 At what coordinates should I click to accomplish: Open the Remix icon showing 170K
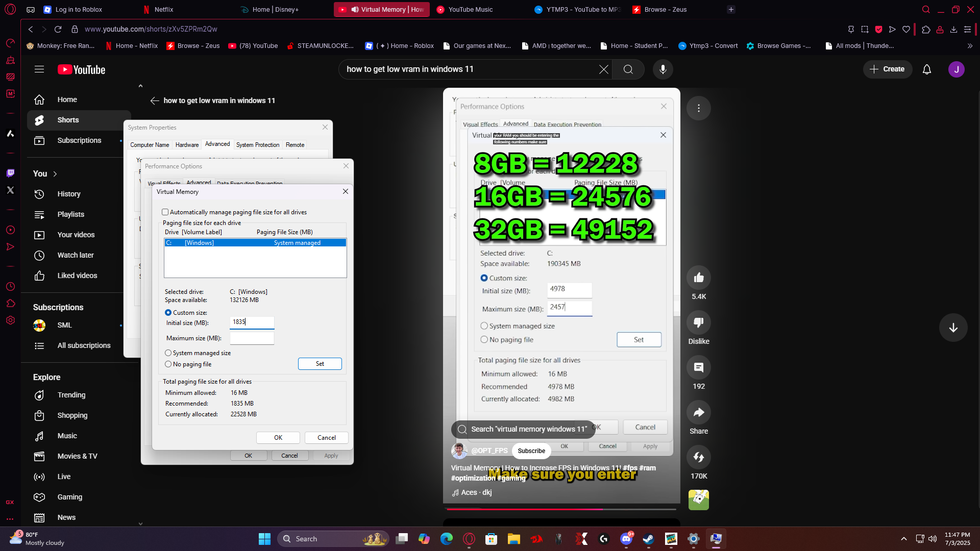coord(698,457)
